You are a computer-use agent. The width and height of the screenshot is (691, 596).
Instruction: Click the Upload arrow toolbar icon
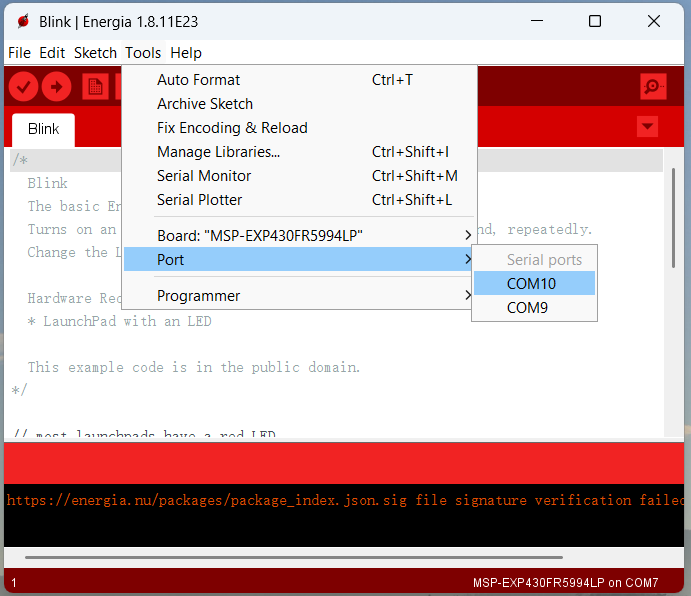click(56, 87)
